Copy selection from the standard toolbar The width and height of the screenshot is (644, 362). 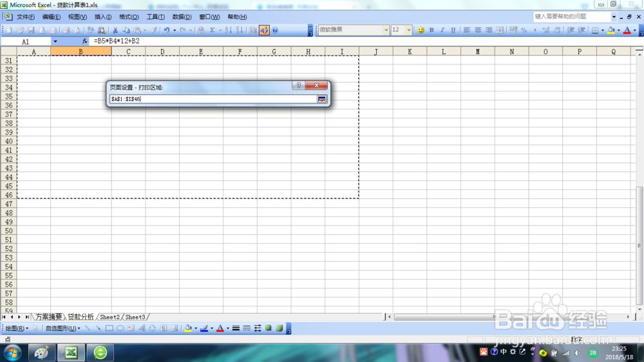point(126,30)
